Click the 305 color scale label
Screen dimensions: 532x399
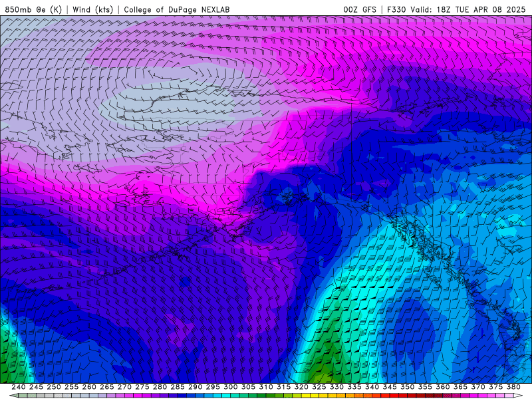pyautogui.click(x=248, y=387)
